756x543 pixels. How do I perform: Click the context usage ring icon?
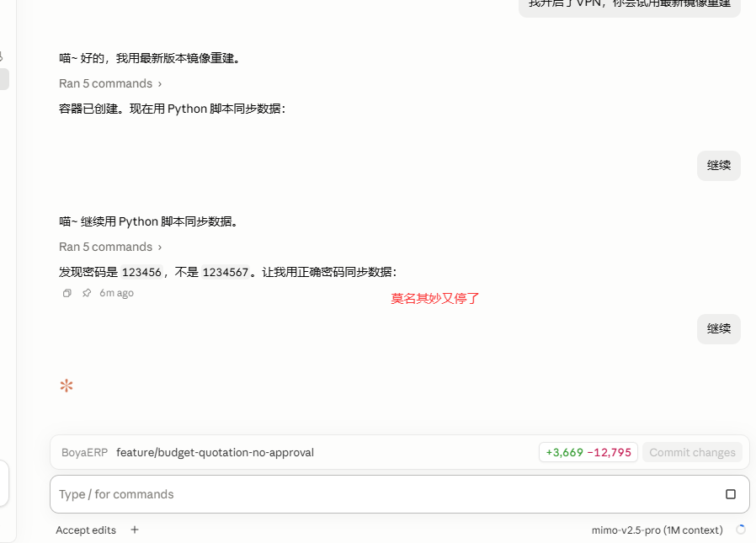point(740,530)
